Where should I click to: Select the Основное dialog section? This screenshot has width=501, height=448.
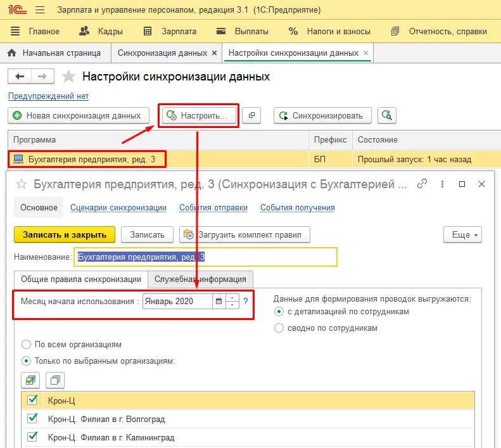(x=39, y=207)
